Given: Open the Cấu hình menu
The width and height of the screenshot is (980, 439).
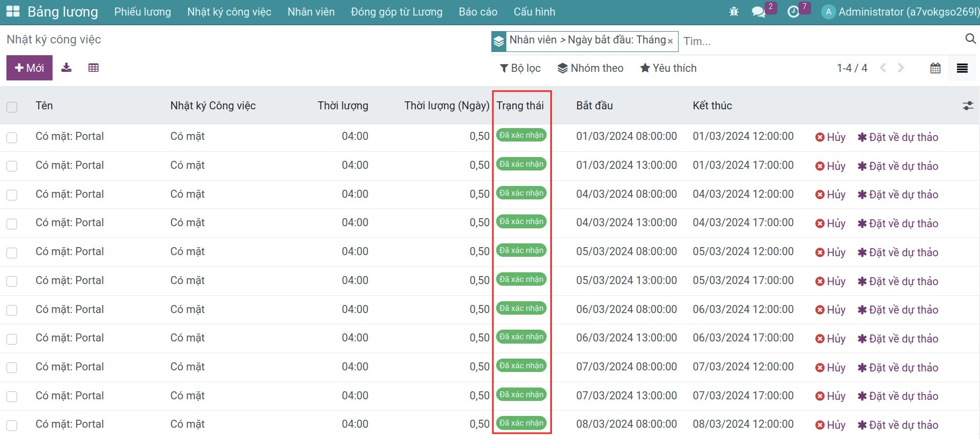Looking at the screenshot, I should (534, 12).
